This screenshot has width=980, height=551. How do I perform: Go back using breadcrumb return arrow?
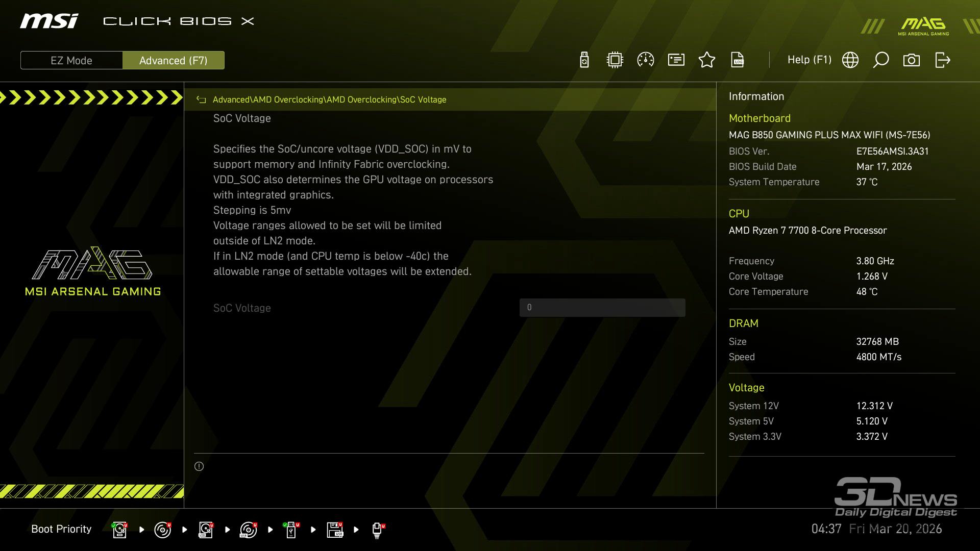[x=201, y=100]
